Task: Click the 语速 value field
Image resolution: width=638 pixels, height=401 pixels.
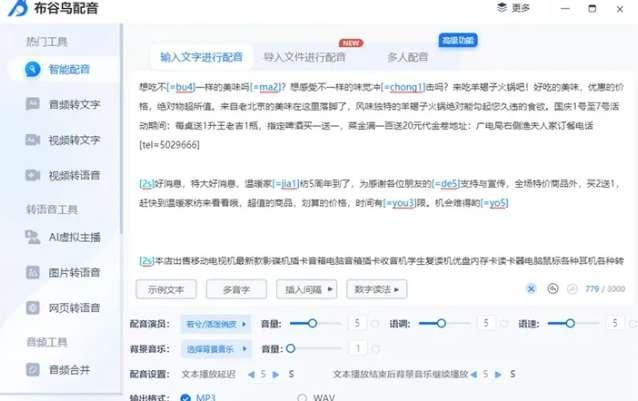Action: (x=615, y=323)
